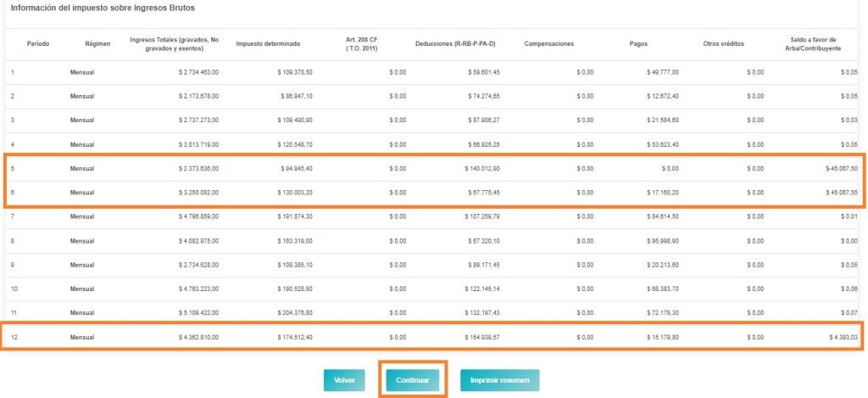This screenshot has width=868, height=398.
Task: Select the Ingresos Totales column header
Action: click(x=174, y=43)
